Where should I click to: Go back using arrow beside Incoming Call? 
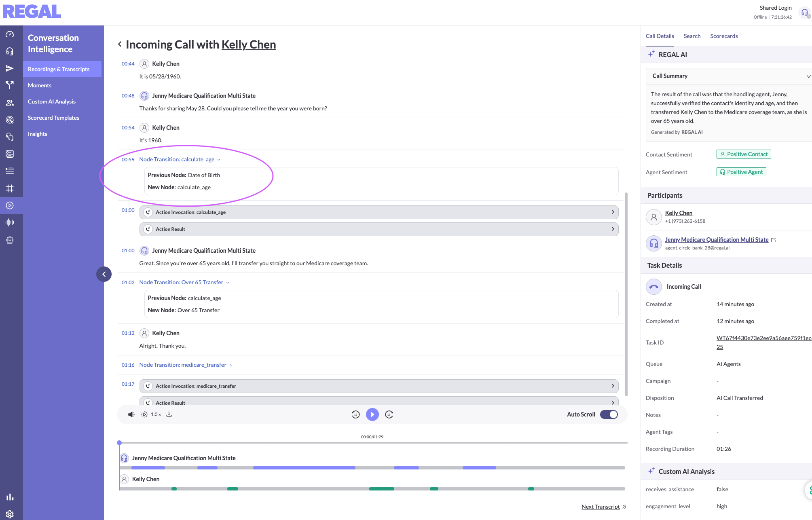click(x=120, y=44)
